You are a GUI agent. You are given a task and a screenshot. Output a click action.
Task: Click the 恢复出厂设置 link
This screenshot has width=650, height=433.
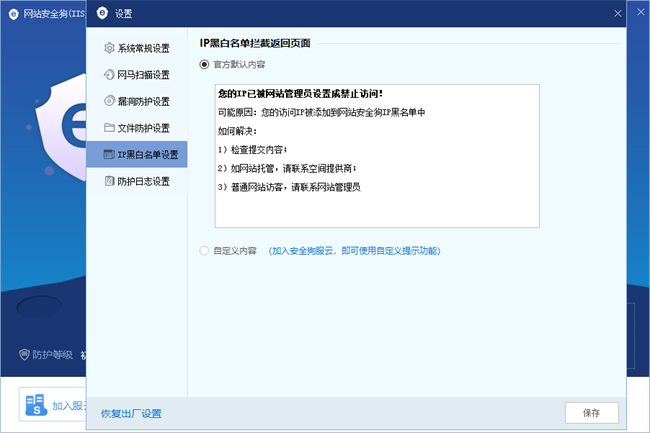131,413
